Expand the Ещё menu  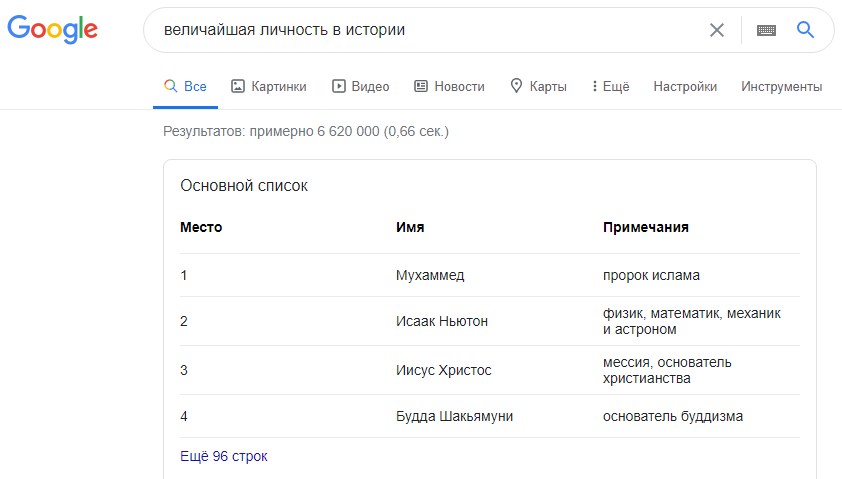(x=611, y=86)
